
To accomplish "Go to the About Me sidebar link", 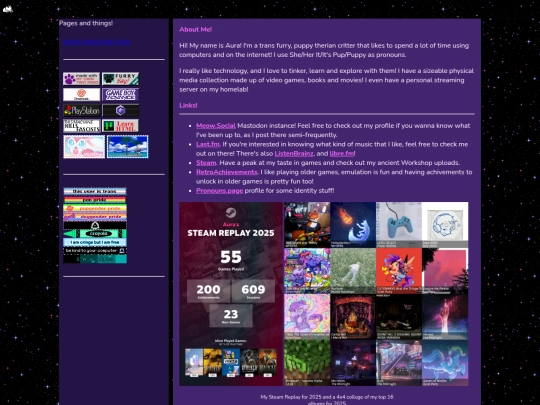I will (98, 42).
